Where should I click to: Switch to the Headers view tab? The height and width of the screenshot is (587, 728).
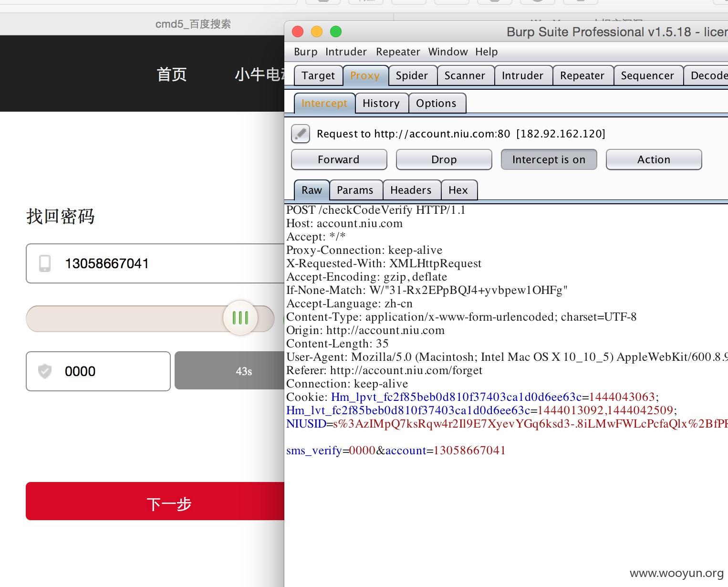pos(411,190)
